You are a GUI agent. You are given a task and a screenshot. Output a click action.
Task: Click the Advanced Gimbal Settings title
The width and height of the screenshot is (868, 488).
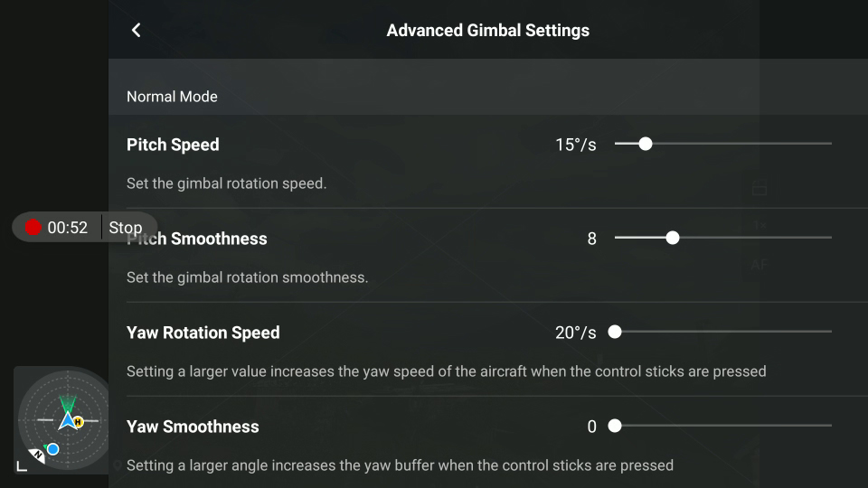pyautogui.click(x=487, y=31)
